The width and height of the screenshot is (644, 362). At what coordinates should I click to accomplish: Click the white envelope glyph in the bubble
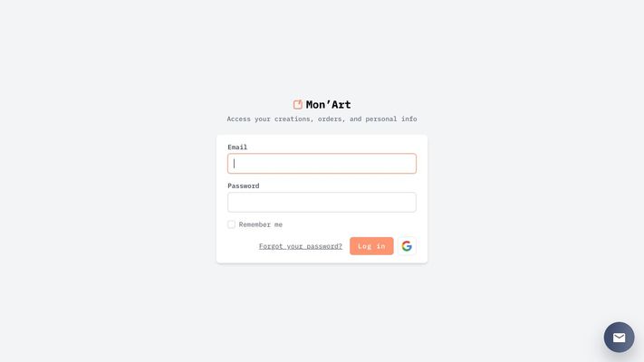(x=619, y=338)
